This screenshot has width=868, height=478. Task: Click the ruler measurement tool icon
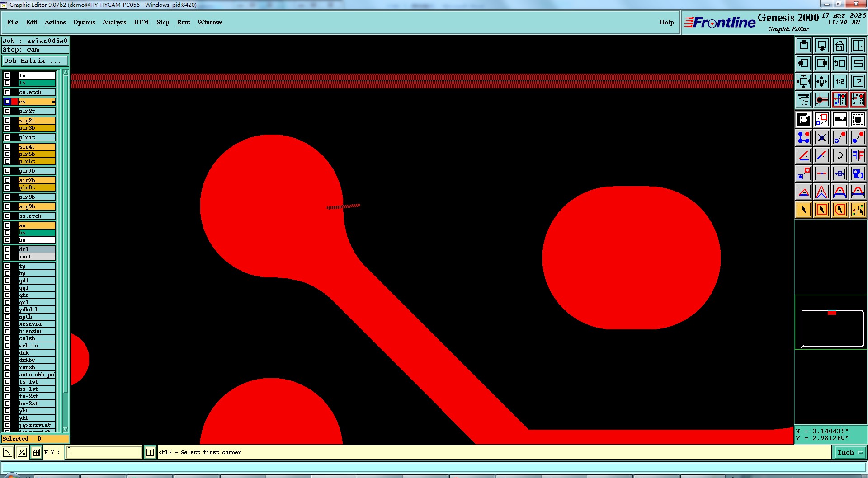pos(840,119)
